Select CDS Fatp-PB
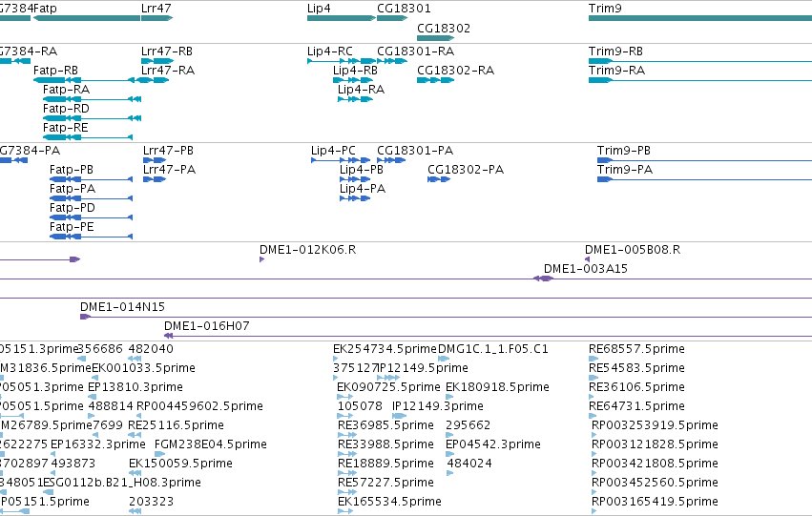 pos(72,170)
